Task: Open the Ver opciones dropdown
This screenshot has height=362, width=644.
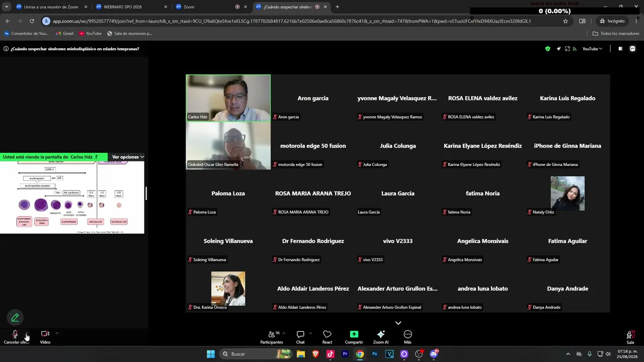Action: 128,157
